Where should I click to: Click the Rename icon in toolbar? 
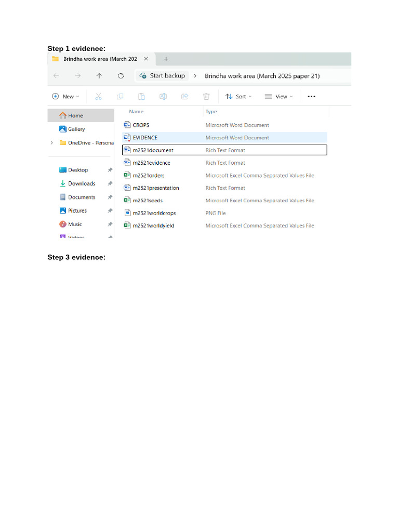click(163, 96)
